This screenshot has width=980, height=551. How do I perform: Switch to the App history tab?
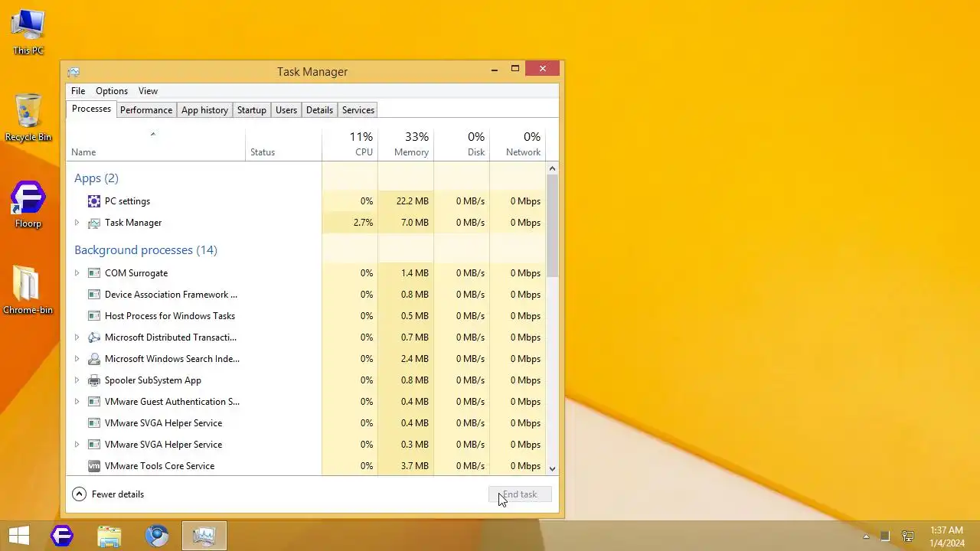(204, 110)
